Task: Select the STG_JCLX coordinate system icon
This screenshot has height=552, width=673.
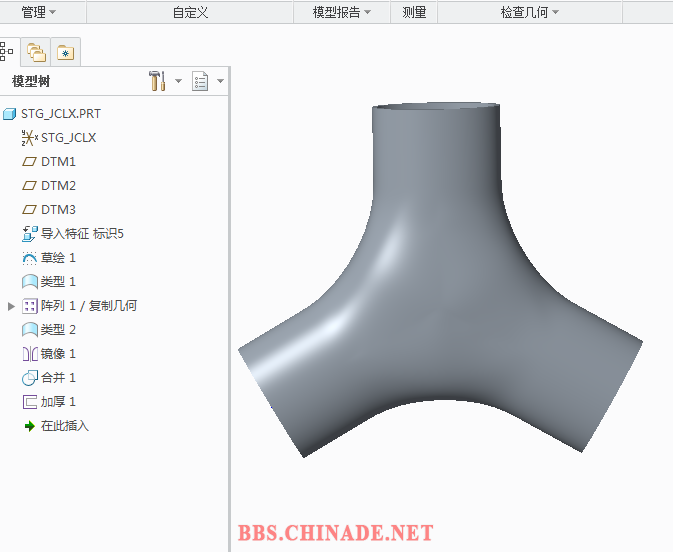Action: click(x=29, y=138)
